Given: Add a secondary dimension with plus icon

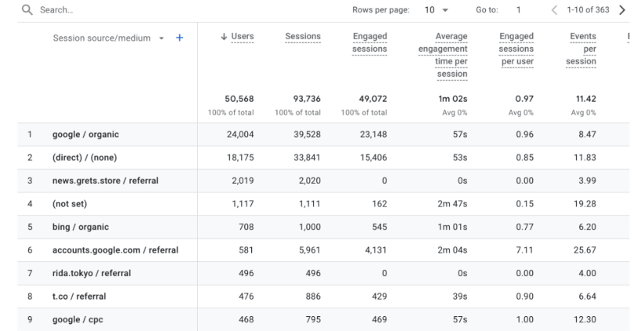Looking at the screenshot, I should 179,38.
